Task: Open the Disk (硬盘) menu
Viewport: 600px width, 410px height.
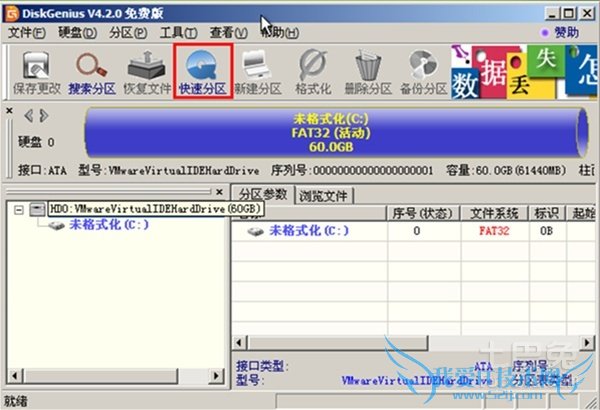Action: click(x=77, y=33)
